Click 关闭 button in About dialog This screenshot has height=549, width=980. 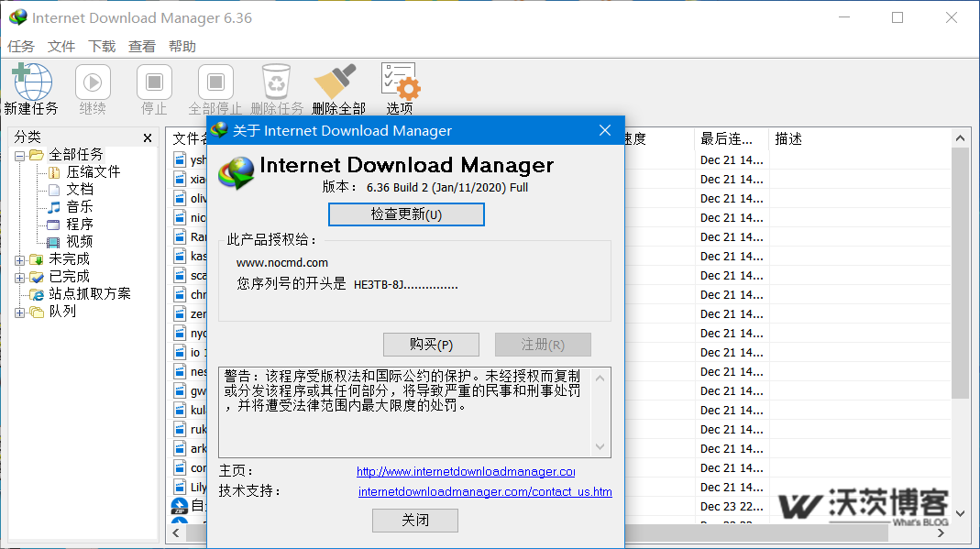pos(415,521)
